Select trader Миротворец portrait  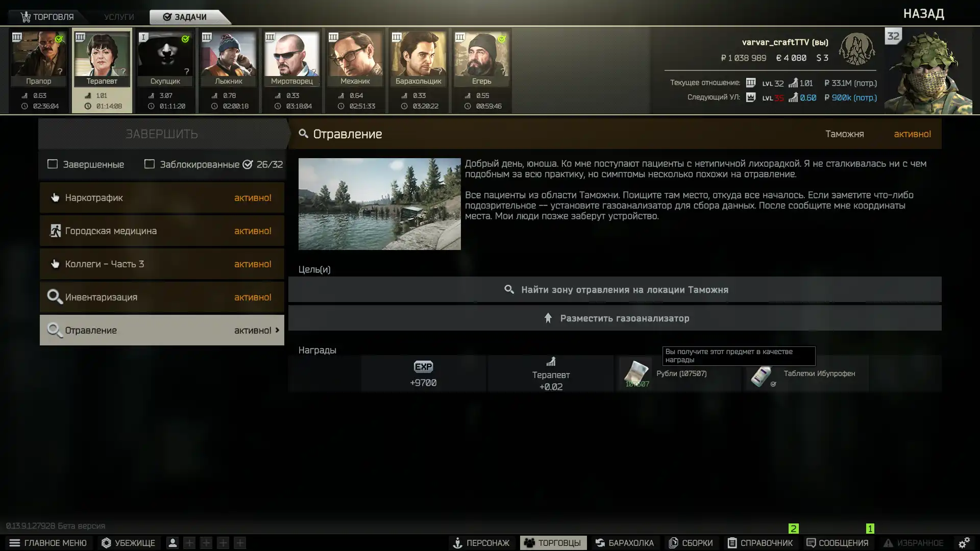(x=292, y=54)
